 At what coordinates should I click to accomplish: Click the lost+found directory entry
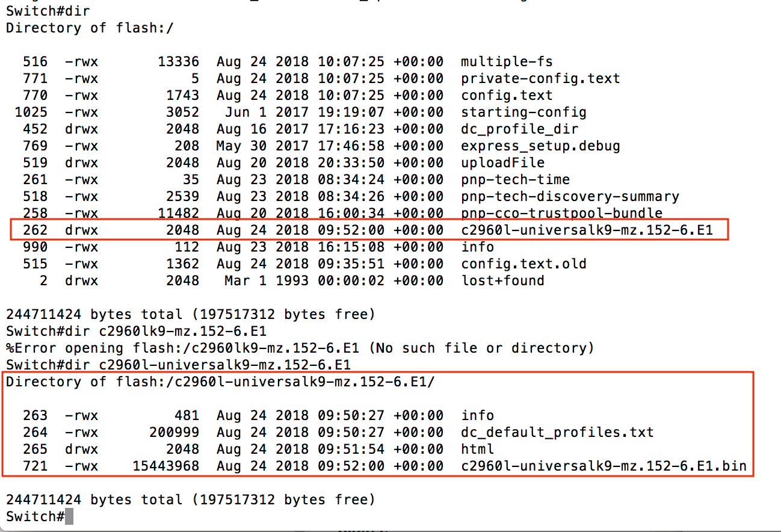[502, 280]
